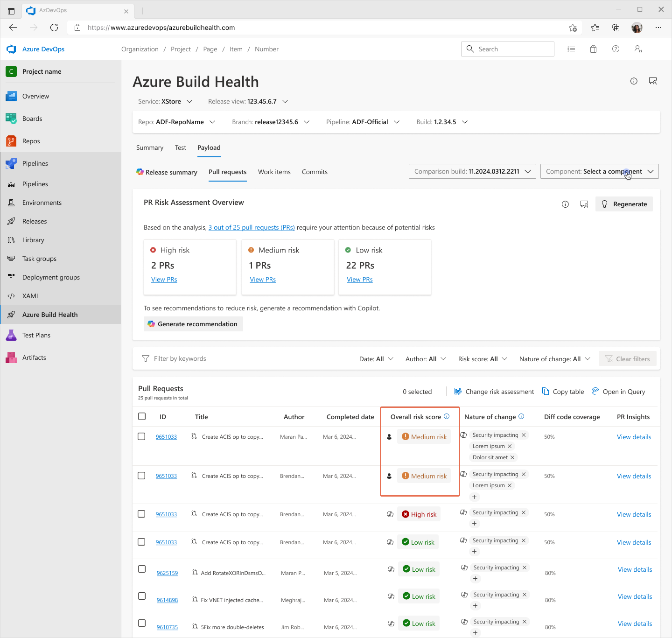Open the Date filter dropdown
This screenshot has height=638, width=672.
[377, 359]
